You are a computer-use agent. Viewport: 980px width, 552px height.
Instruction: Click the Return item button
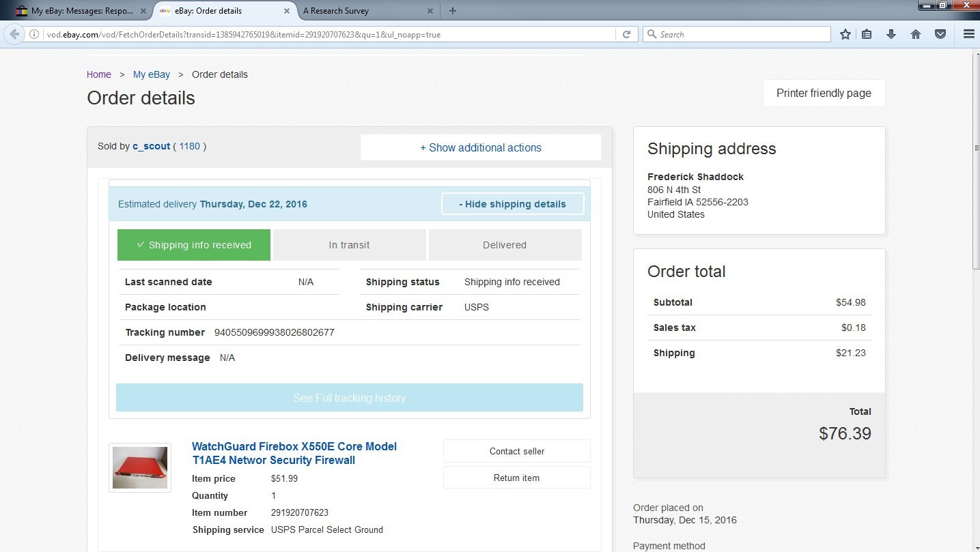pyautogui.click(x=517, y=478)
